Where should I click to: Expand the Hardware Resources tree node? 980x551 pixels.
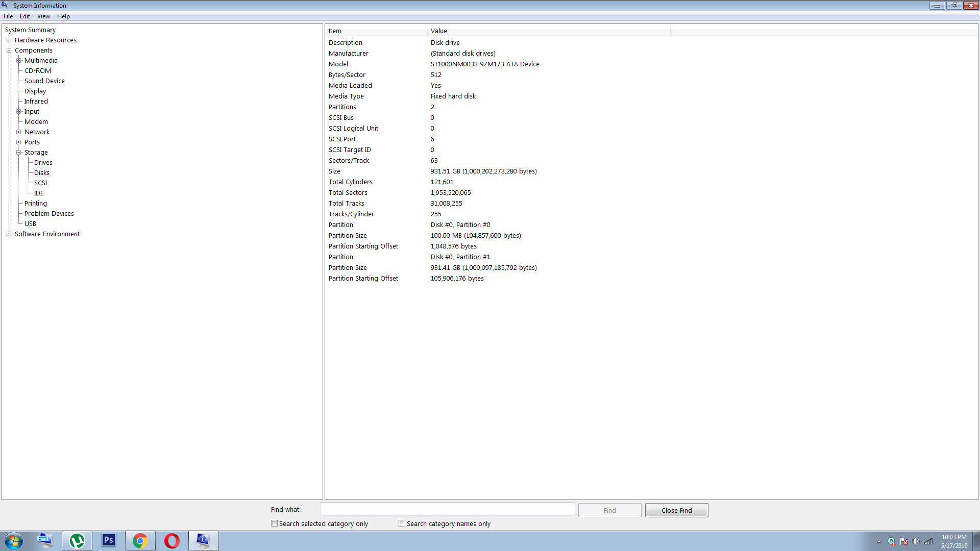(x=9, y=40)
